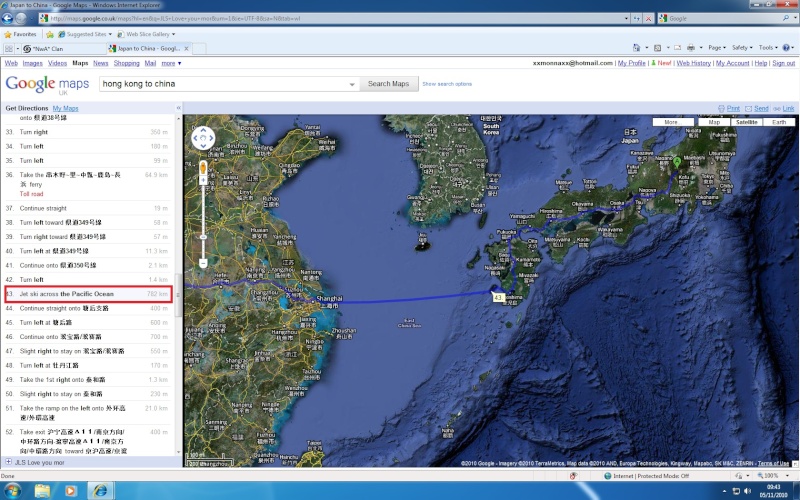Close the Japan to China tab
This screenshot has height=500, width=800.
click(186, 48)
